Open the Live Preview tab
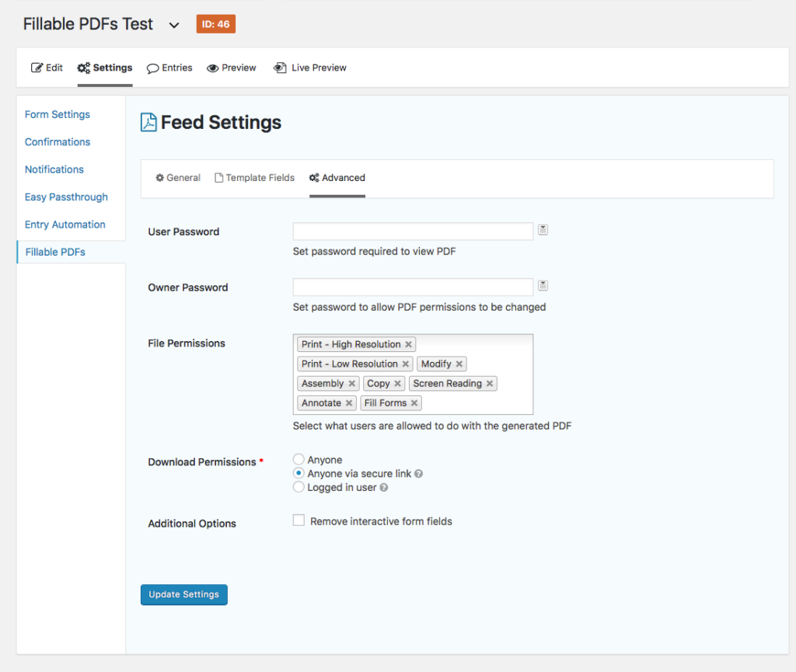The width and height of the screenshot is (796, 672). pos(310,68)
